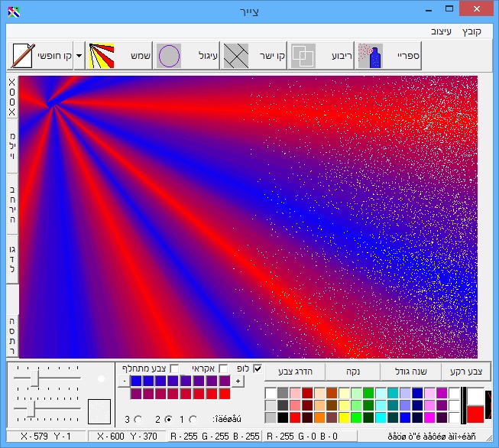This screenshot has width=499, height=448.
Task: Click the נקה (clear) button
Action: point(353,372)
